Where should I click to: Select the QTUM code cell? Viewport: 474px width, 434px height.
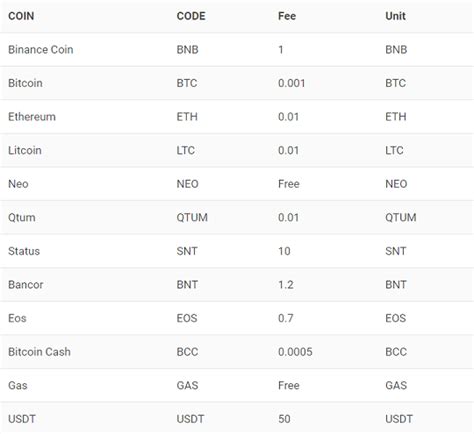point(192,218)
